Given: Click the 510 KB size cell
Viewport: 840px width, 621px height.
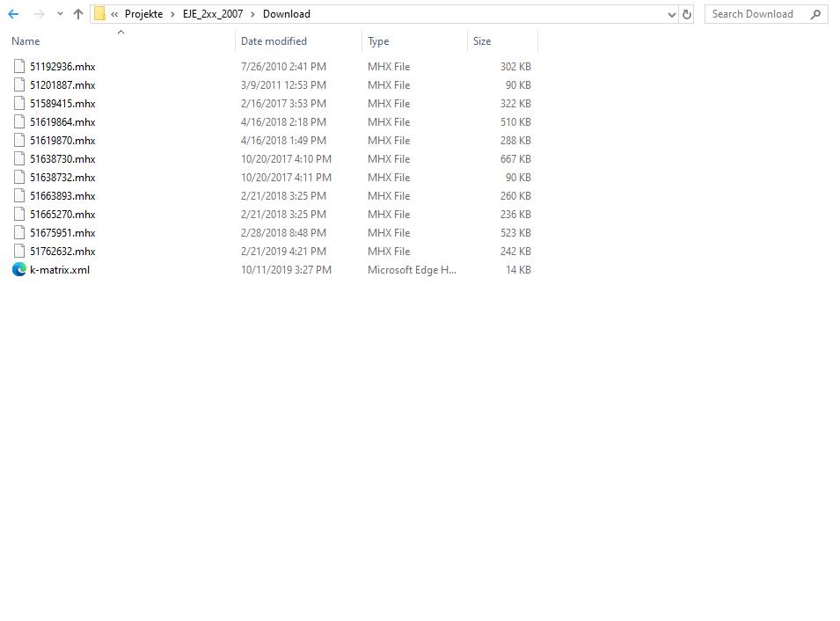Looking at the screenshot, I should (x=515, y=121).
